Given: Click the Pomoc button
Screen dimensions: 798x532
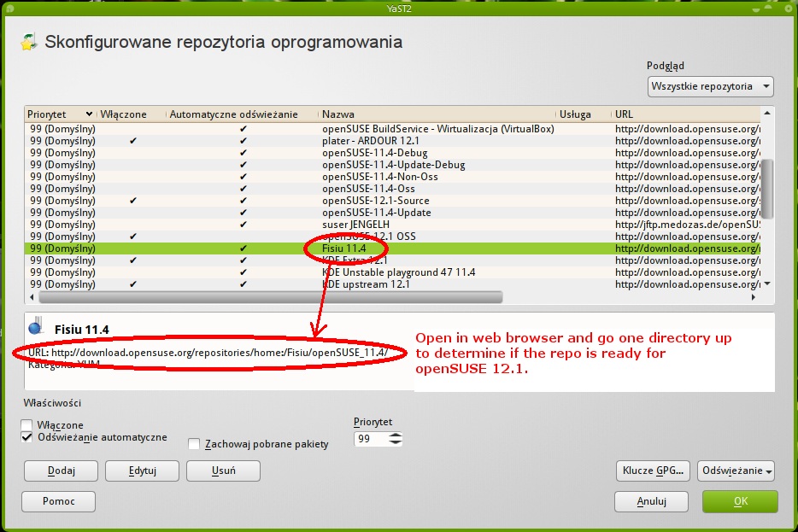Looking at the screenshot, I should pyautogui.click(x=59, y=501).
